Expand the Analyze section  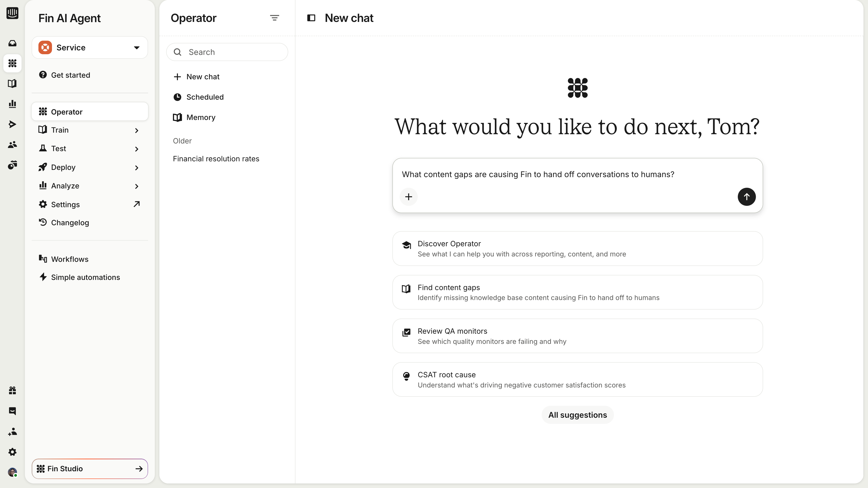point(90,186)
